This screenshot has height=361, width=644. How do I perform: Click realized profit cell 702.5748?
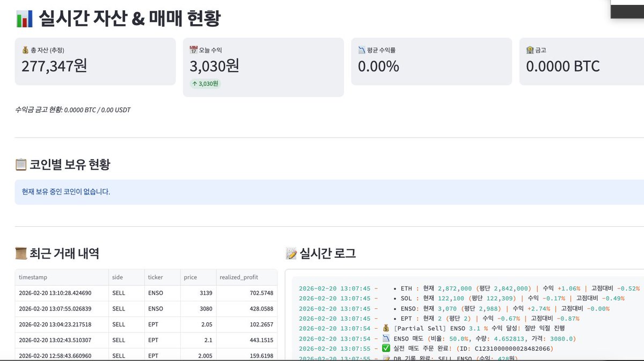246,293
